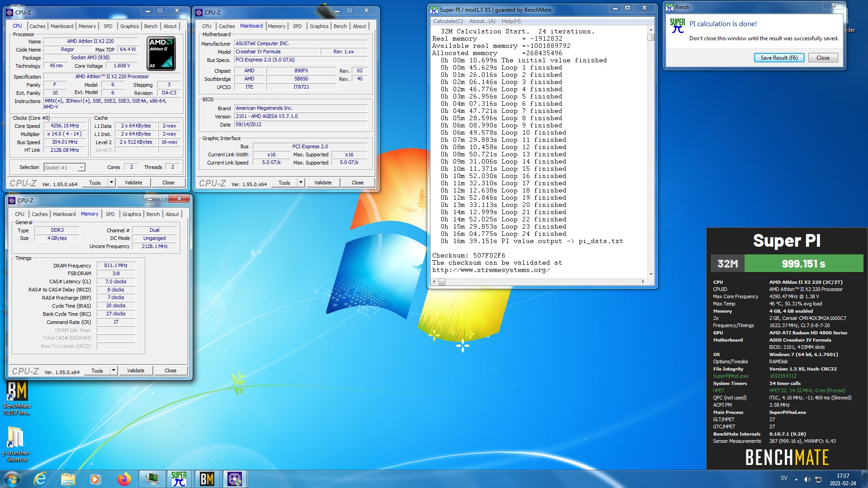This screenshot has height=488, width=868.
Task: Switch to the CPU-Z taskbar icon
Action: 235,479
